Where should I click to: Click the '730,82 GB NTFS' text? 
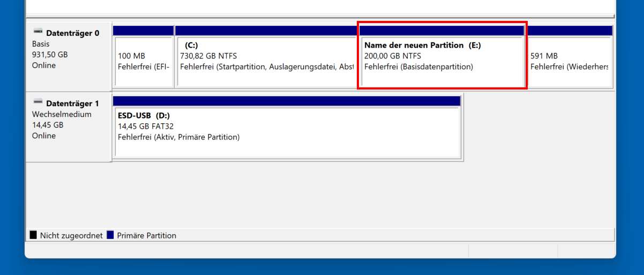click(x=208, y=56)
